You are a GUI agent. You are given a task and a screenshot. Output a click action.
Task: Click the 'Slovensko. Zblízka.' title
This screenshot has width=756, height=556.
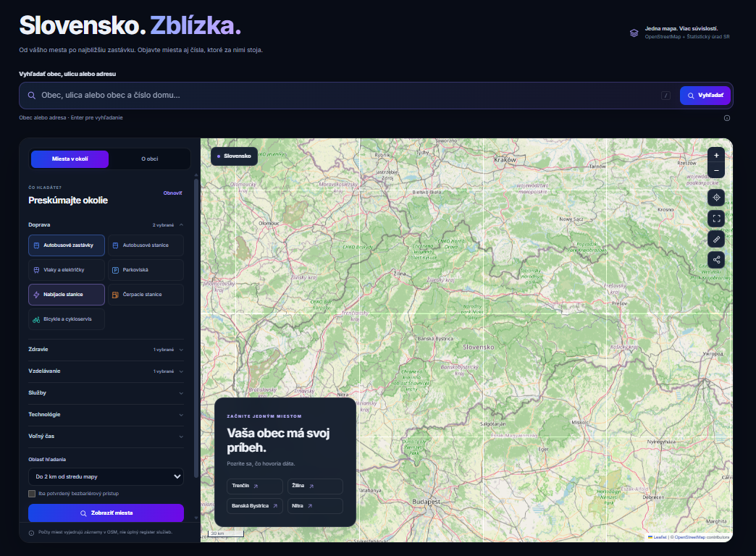click(x=130, y=25)
